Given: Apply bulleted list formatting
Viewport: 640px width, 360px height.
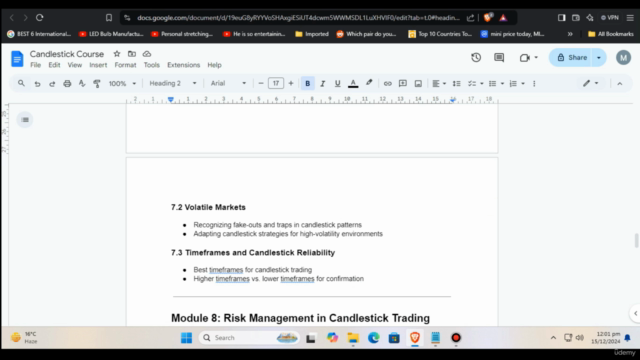Looking at the screenshot, I should [x=493, y=84].
